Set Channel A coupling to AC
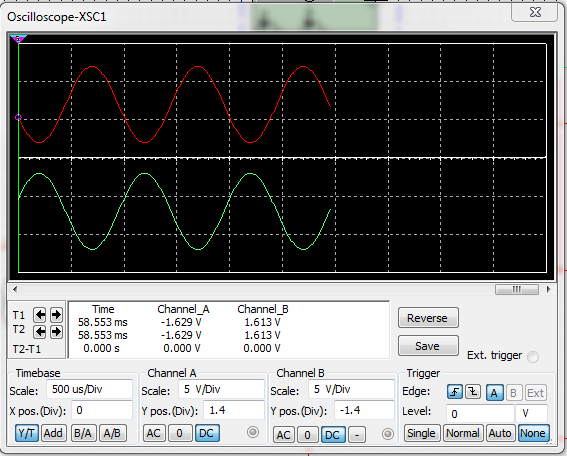Screen dimensions: 567x456 (x=153, y=433)
